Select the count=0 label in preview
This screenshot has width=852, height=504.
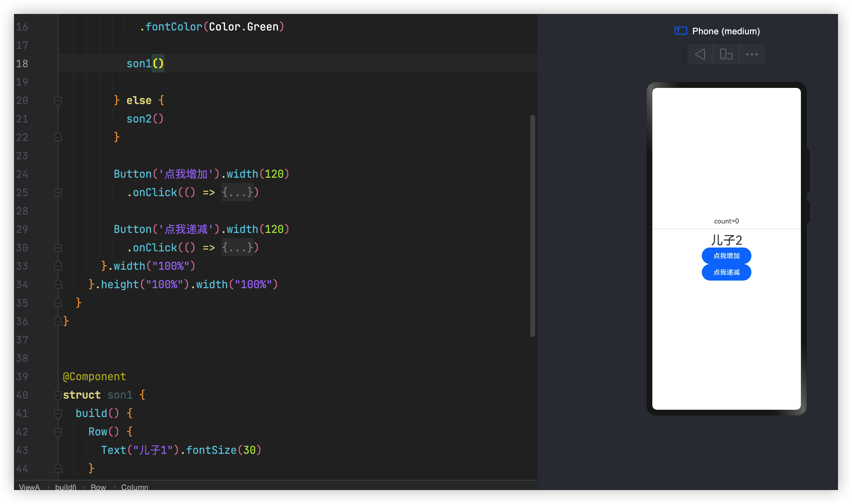(726, 221)
